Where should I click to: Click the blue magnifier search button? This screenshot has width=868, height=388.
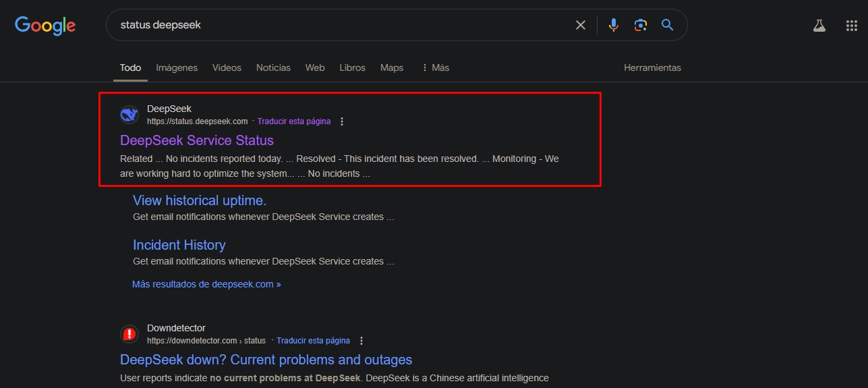(667, 25)
